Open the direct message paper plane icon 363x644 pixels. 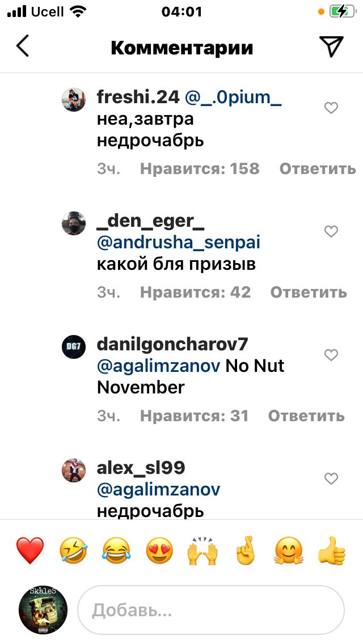[x=331, y=45]
